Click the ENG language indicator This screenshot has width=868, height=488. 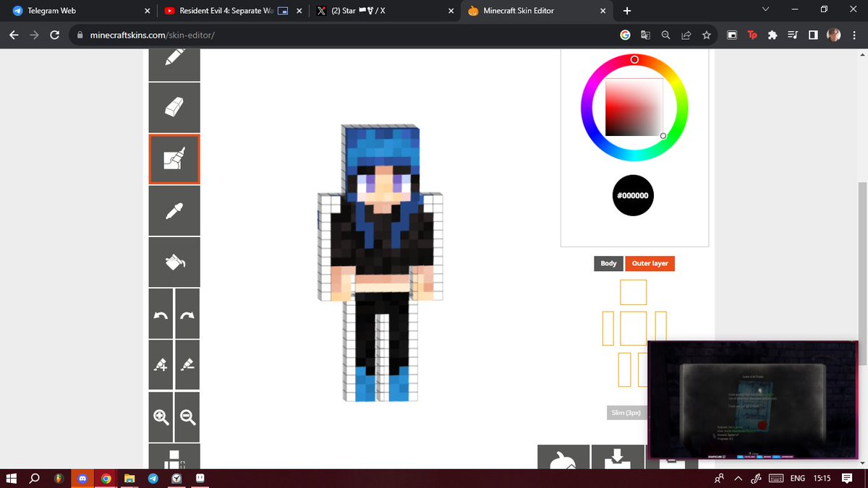[797, 479]
